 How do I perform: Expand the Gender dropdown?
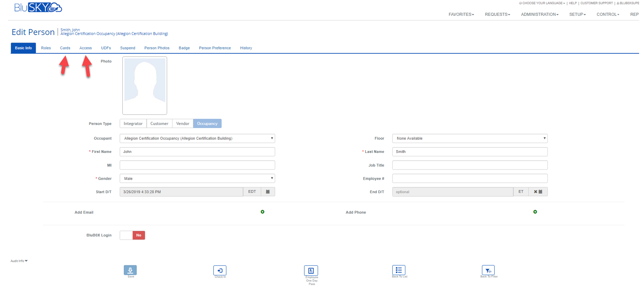pyautogui.click(x=197, y=178)
